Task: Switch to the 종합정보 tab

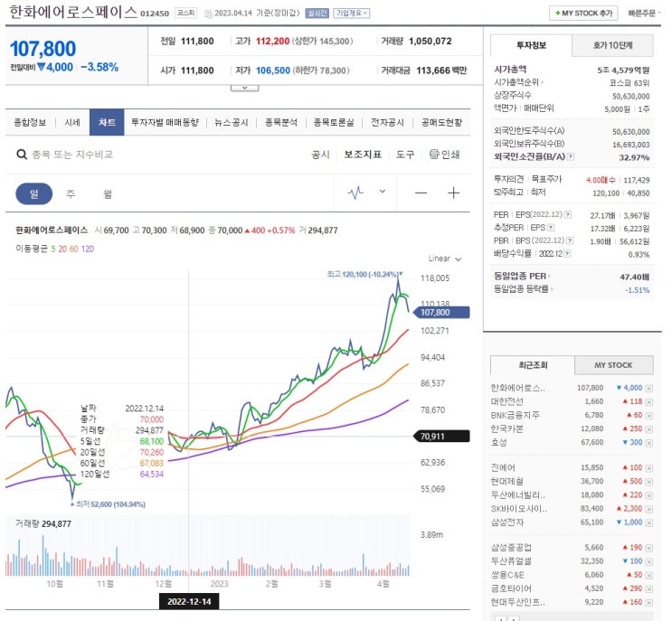Action: (30, 123)
